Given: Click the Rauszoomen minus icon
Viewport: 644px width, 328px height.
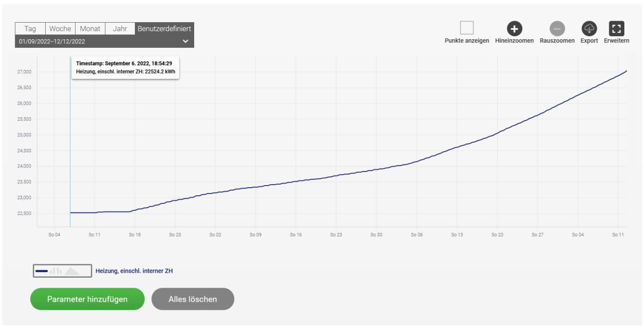Looking at the screenshot, I should click(x=557, y=28).
